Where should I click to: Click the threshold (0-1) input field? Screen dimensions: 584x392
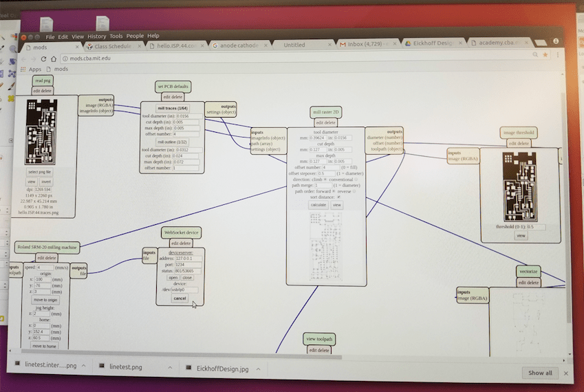coord(536,227)
